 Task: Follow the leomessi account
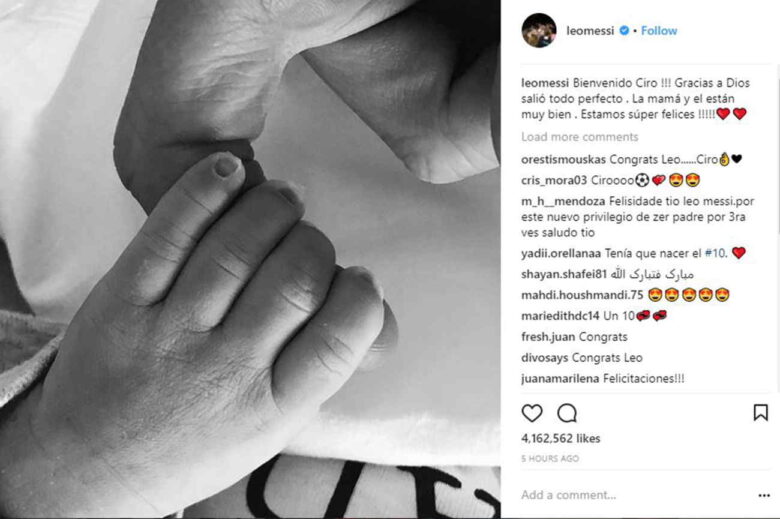pyautogui.click(x=659, y=31)
